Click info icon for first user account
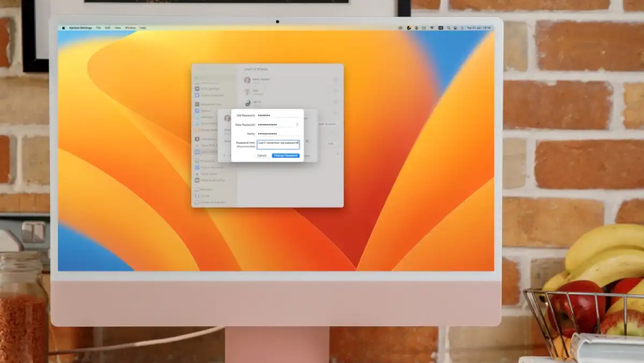The height and width of the screenshot is (363, 644). (x=335, y=79)
